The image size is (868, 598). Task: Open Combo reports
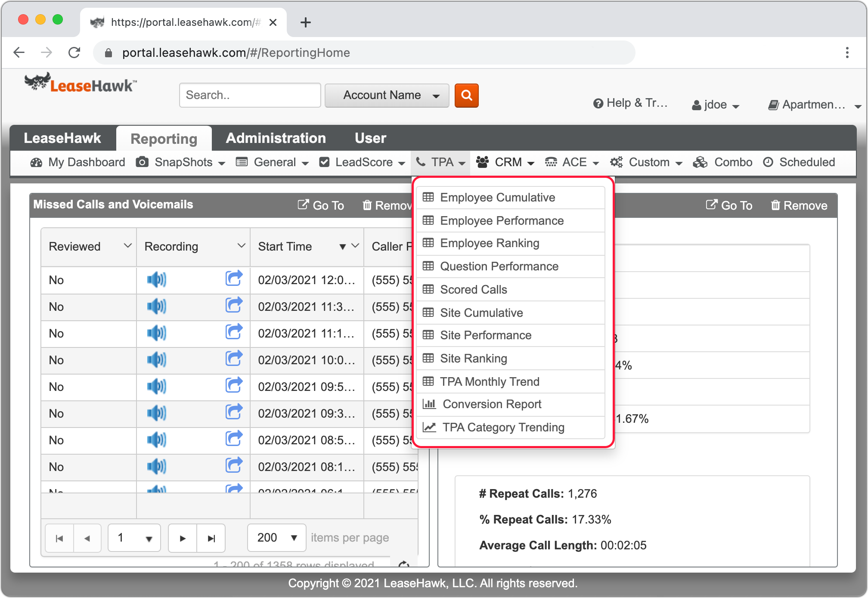pyautogui.click(x=723, y=162)
